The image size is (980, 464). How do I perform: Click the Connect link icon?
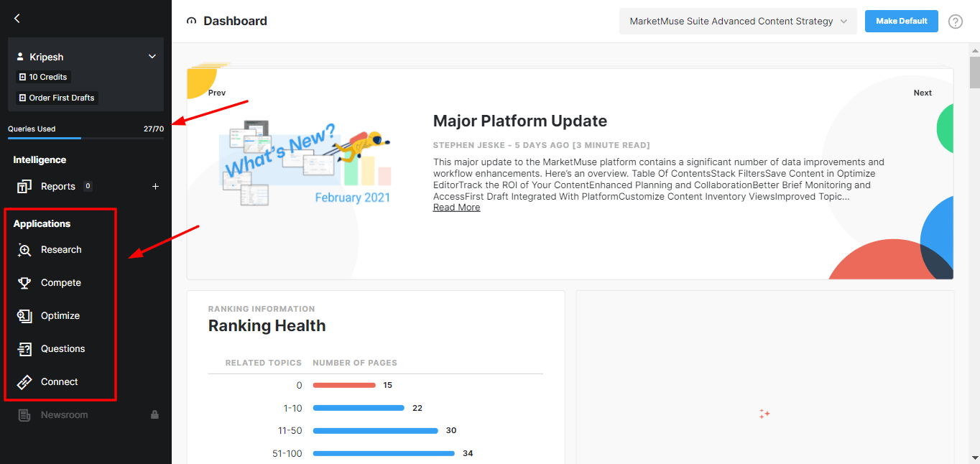pos(24,382)
